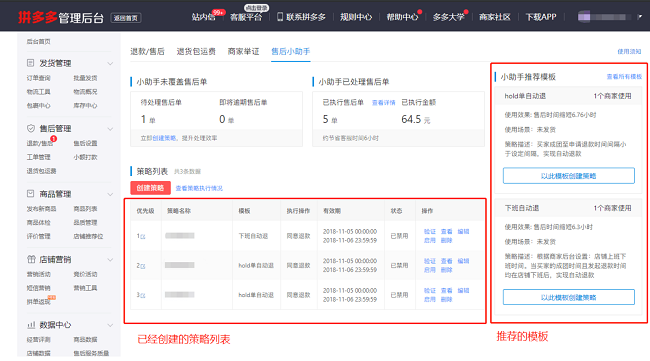650x361 pixels.
Task: Select the 售后小助手 tab
Action: [291, 51]
